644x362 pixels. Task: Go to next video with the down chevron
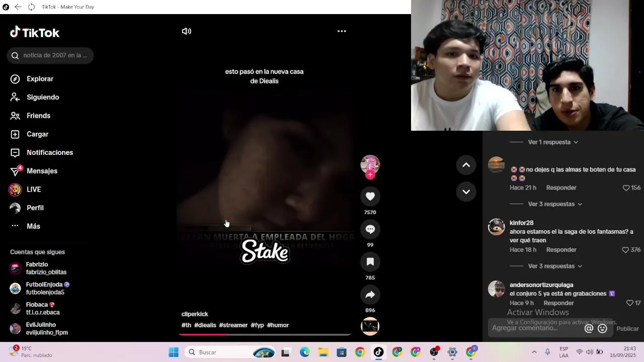point(466,192)
